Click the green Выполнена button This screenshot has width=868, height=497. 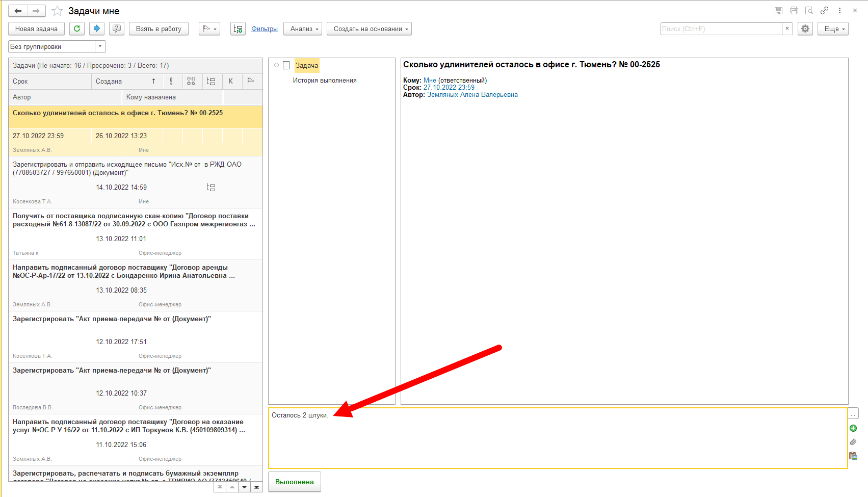(x=295, y=482)
